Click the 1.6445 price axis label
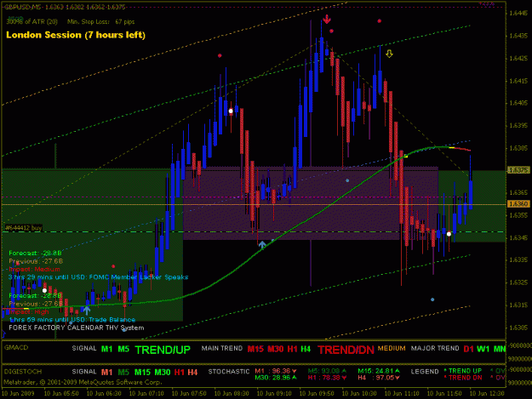 (x=518, y=14)
